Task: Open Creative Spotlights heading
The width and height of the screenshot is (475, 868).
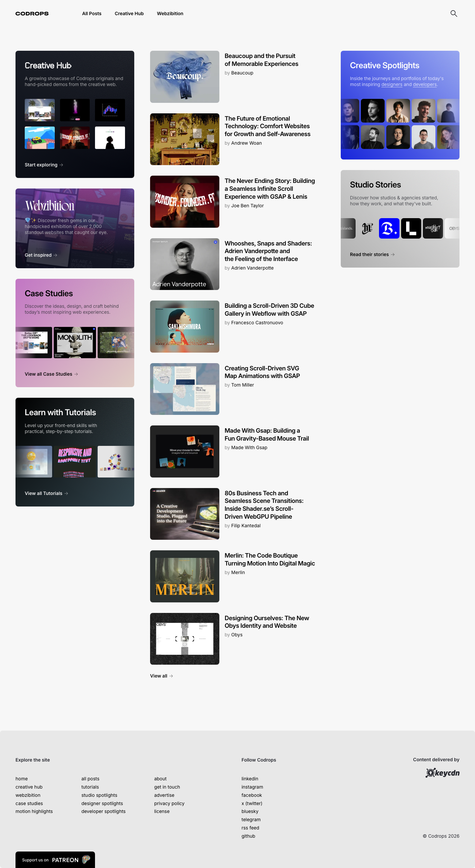Action: 385,65
